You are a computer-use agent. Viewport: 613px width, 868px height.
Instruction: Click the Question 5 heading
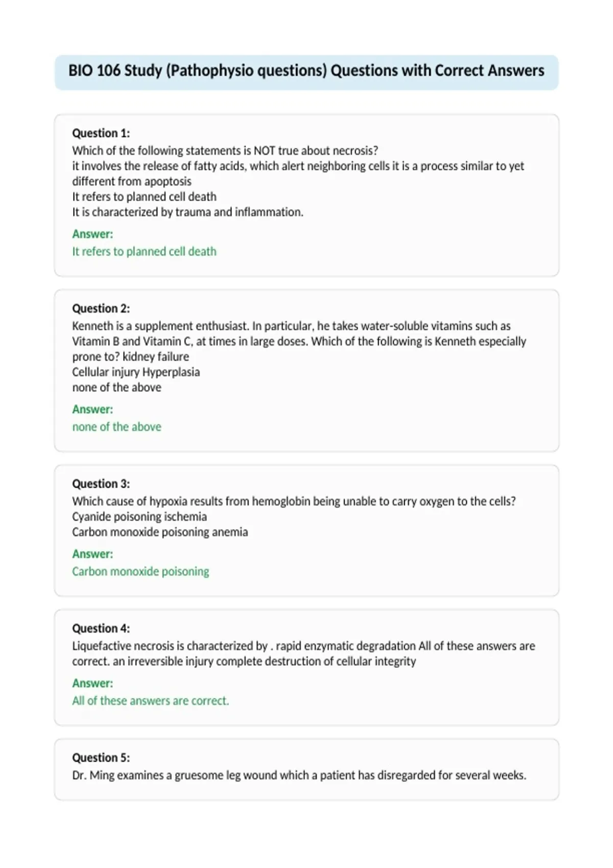tap(101, 758)
